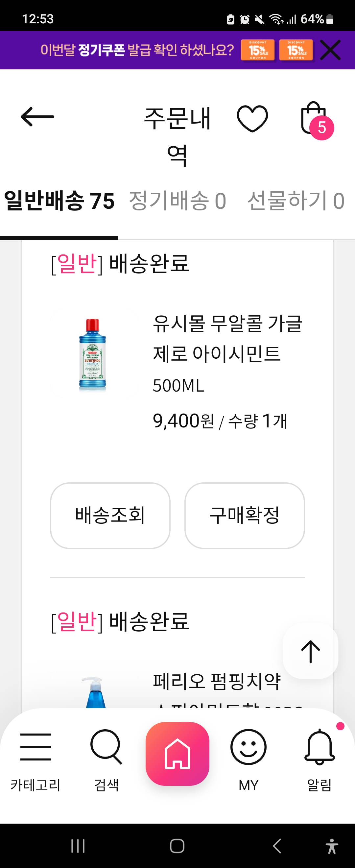Image resolution: width=355 pixels, height=868 pixels.
Task: Open the wishlist heart icon
Action: tap(252, 118)
